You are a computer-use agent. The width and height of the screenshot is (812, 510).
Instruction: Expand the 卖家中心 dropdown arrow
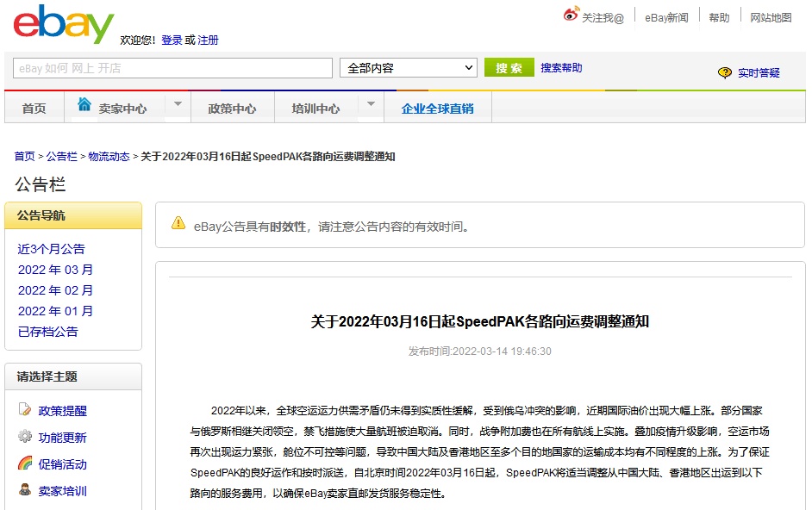click(x=178, y=104)
